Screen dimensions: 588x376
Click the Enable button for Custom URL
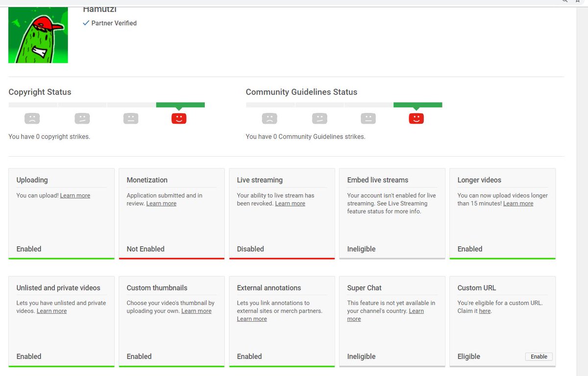point(539,356)
